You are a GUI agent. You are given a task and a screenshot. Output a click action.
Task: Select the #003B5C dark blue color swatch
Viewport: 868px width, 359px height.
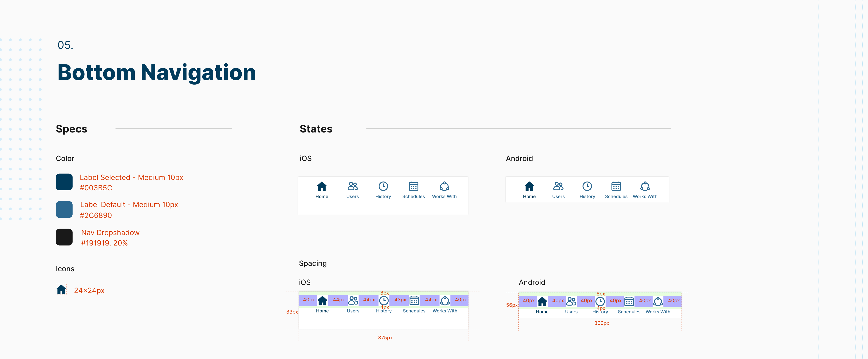(x=64, y=182)
